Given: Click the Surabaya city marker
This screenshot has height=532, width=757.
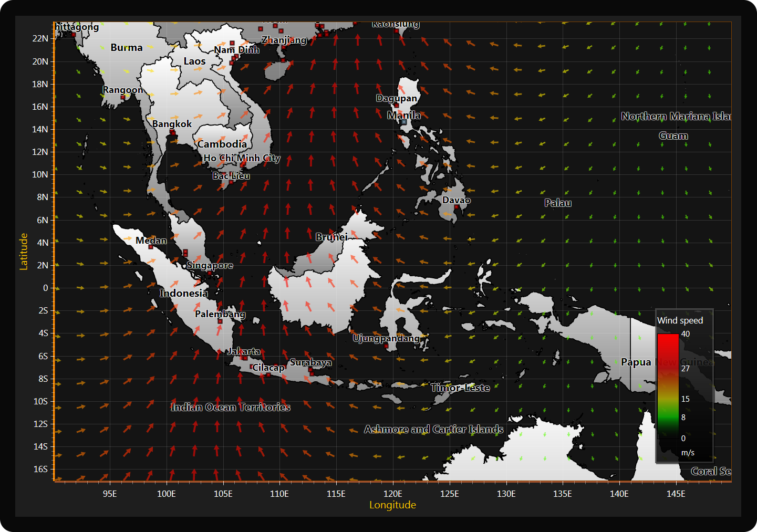Looking at the screenshot, I should click(x=310, y=370).
